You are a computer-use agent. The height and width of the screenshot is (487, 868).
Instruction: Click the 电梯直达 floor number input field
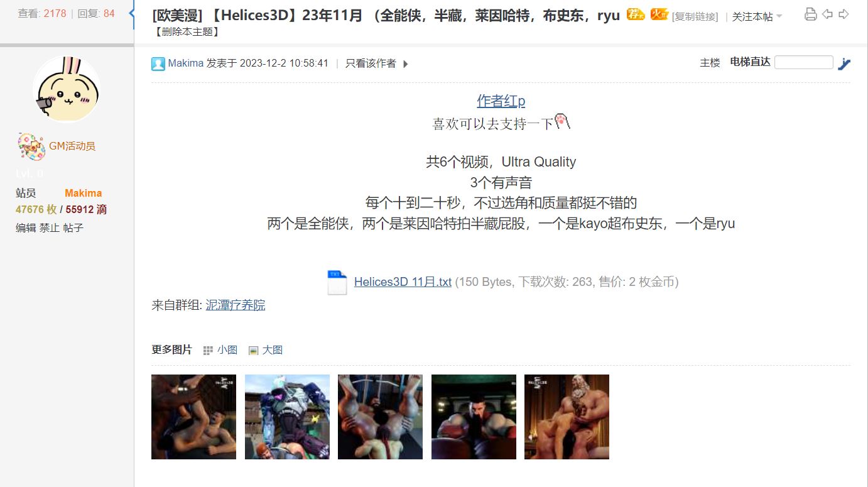[804, 62]
